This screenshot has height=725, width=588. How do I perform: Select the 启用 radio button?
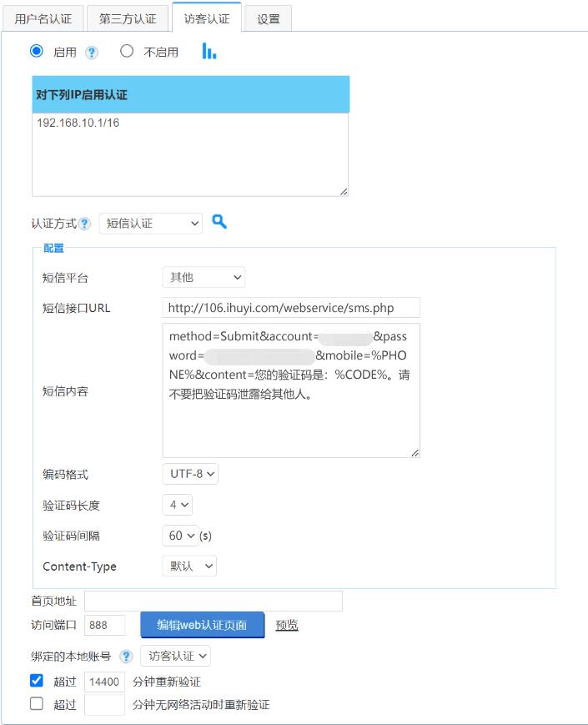37,51
